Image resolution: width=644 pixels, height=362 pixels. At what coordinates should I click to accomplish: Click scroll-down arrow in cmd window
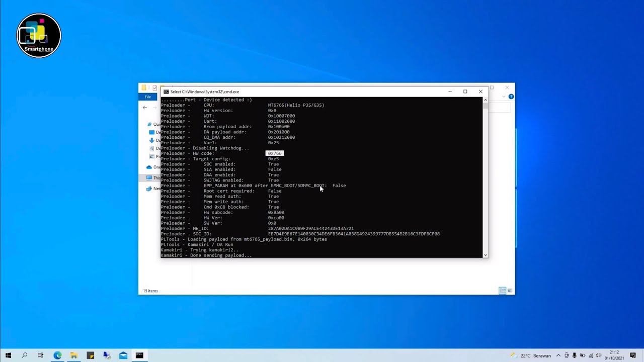pyautogui.click(x=485, y=255)
